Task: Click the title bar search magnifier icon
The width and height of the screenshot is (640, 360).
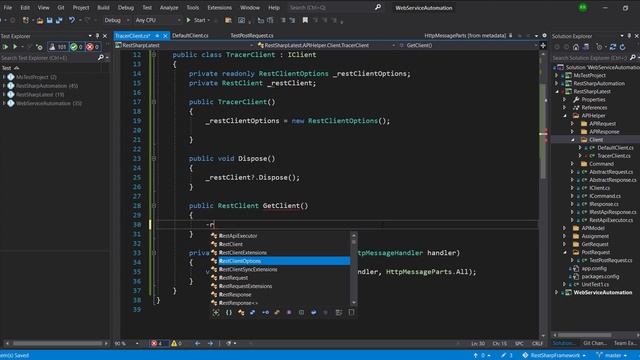Action: (378, 7)
